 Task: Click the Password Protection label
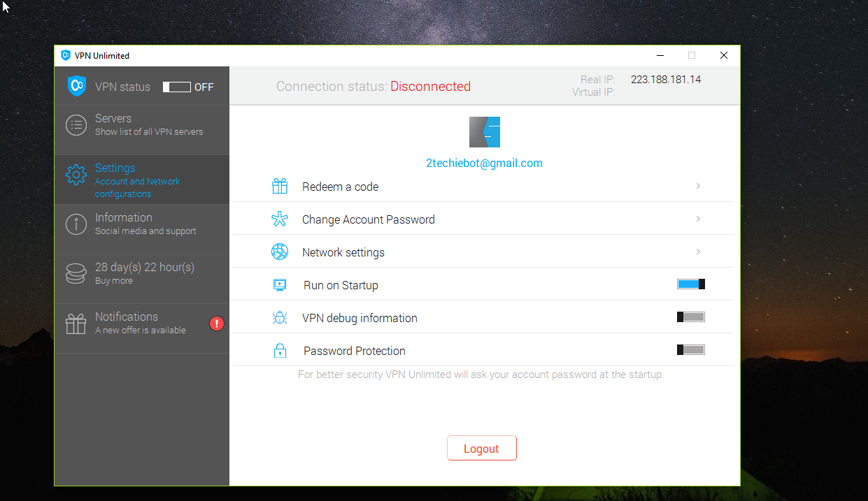pos(355,351)
